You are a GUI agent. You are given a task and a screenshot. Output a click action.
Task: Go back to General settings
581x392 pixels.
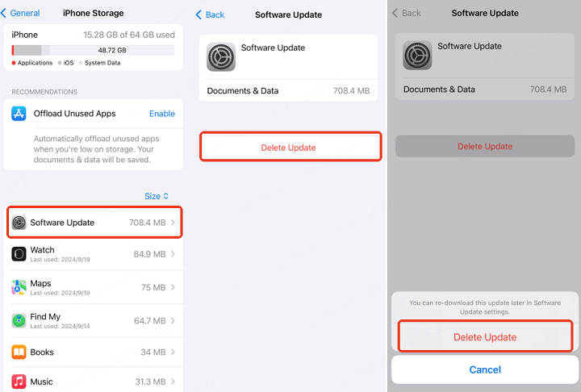[x=21, y=14]
